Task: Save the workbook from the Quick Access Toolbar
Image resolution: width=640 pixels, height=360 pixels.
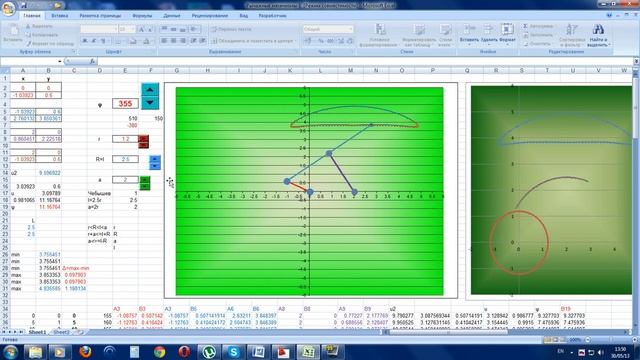Action: tap(24, 5)
